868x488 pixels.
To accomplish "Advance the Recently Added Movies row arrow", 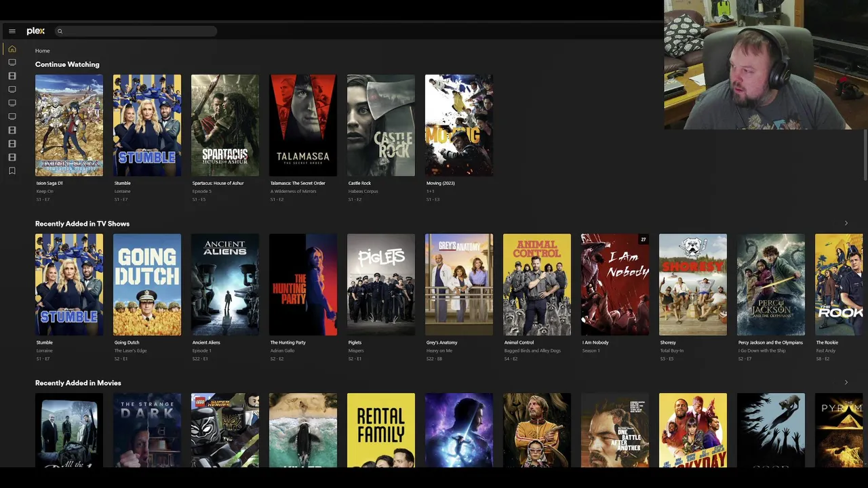I will [846, 382].
